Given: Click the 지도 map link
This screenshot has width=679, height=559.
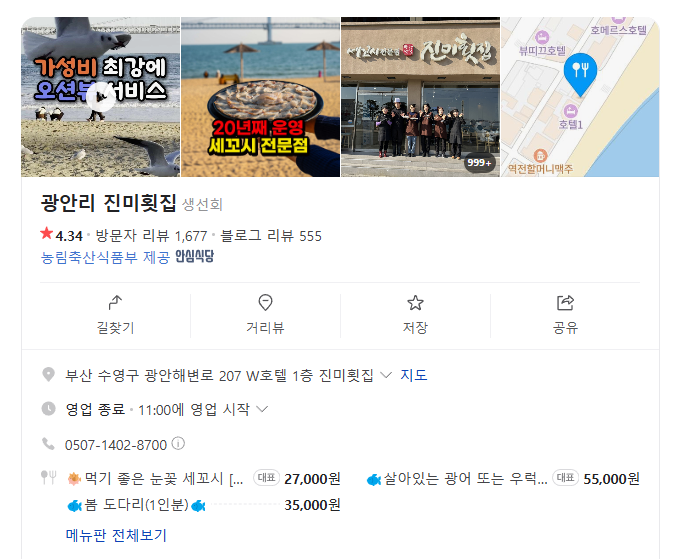Looking at the screenshot, I should coord(414,375).
